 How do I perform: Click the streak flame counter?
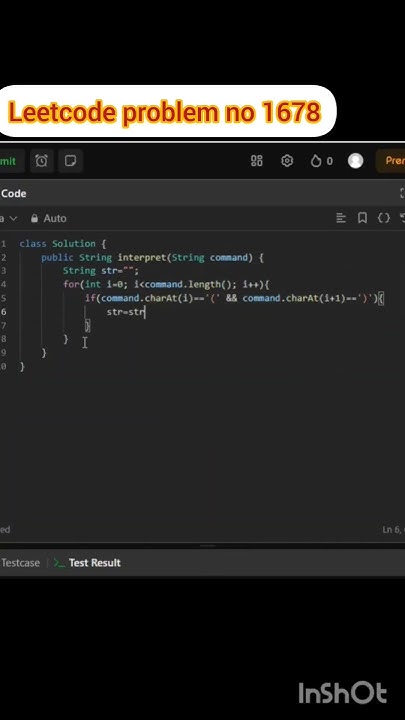[321, 161]
